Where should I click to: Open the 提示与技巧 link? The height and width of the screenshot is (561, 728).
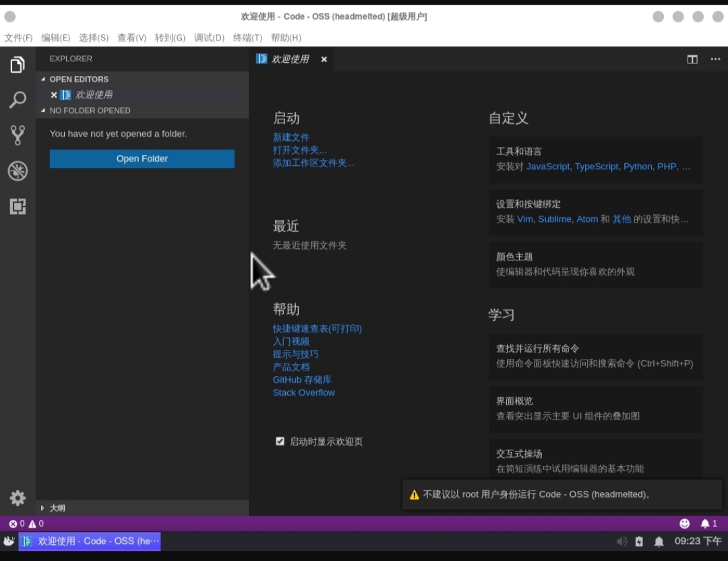click(296, 355)
